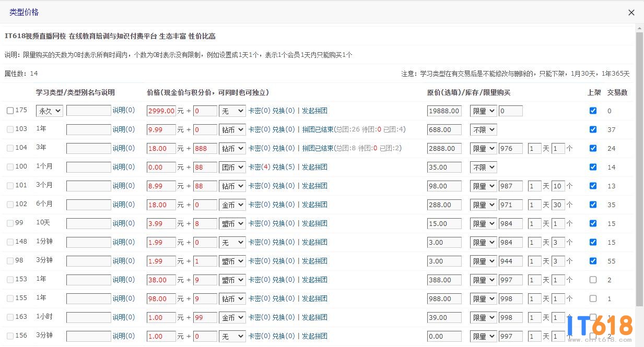Open 卡密(4) link for row 100
This screenshot has height=347, width=644.
[259, 167]
